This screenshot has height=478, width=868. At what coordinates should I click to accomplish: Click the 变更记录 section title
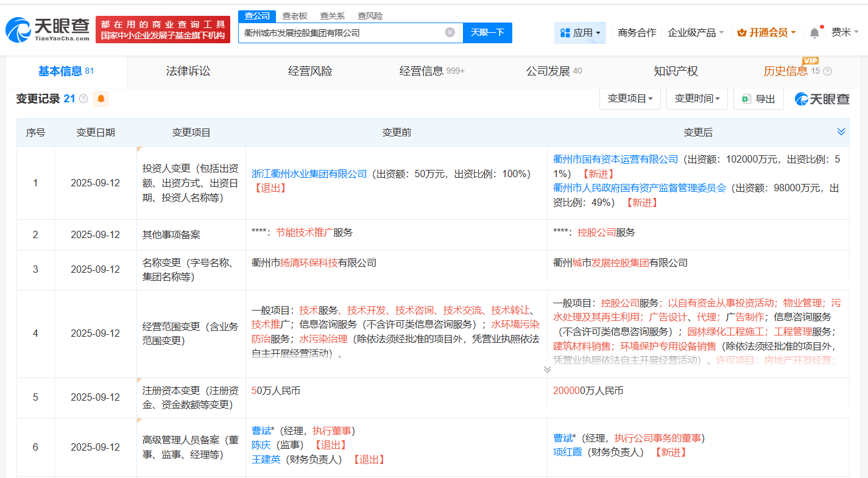click(x=38, y=99)
